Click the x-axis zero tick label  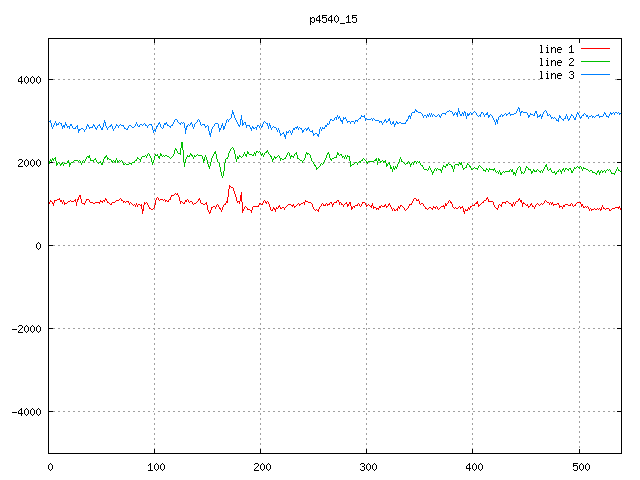pos(50,466)
